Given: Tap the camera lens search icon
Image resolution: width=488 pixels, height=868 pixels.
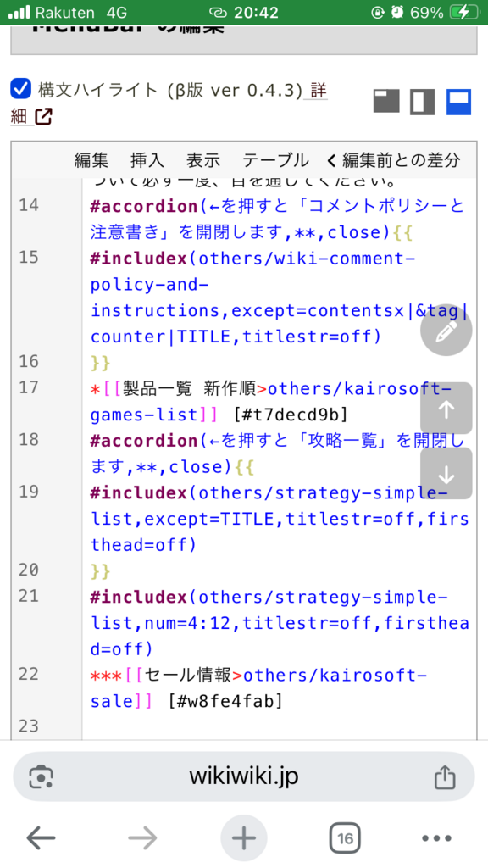Looking at the screenshot, I should click(x=41, y=776).
